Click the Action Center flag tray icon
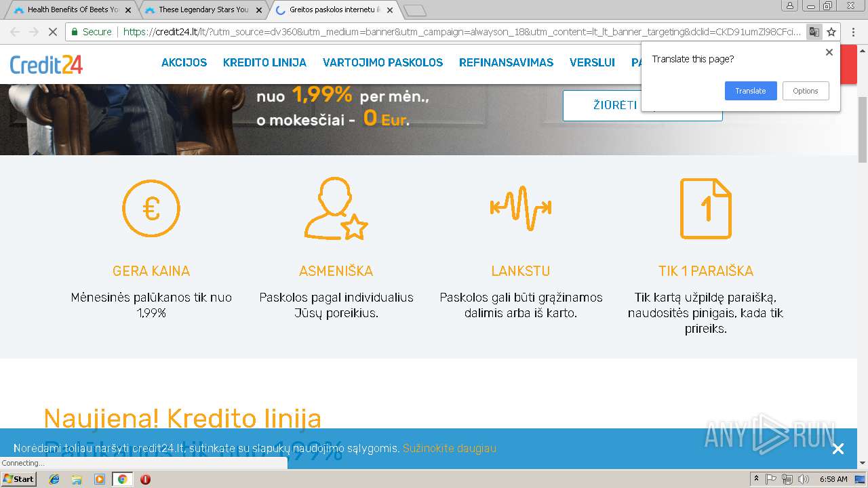Screen dimensions: 868x488 771,479
